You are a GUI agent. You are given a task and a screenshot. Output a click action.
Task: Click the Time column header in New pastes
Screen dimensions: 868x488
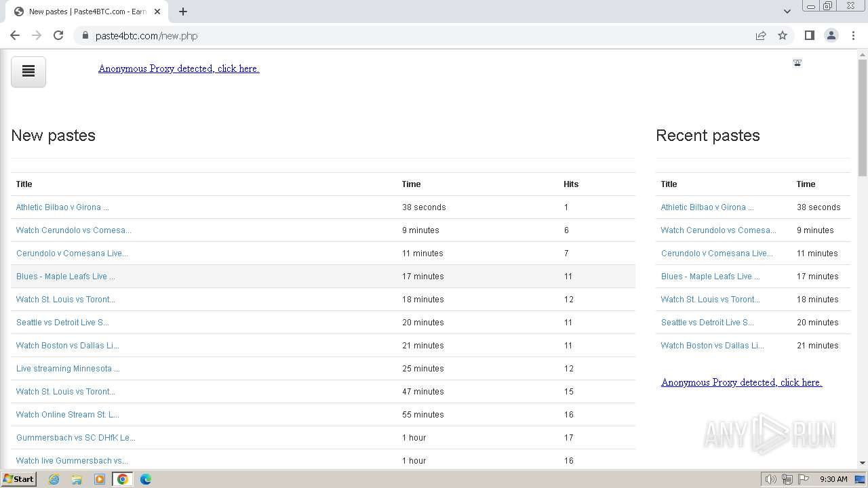412,184
